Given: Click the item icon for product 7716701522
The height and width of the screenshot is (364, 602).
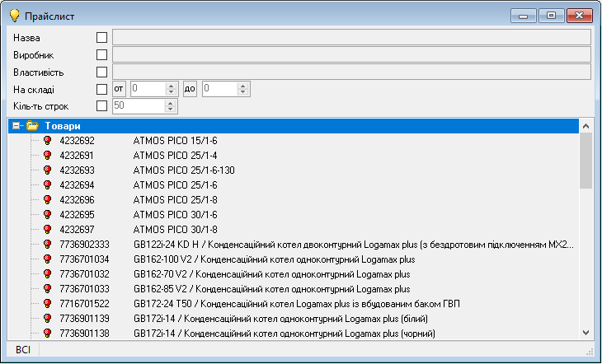Looking at the screenshot, I should [x=48, y=304].
